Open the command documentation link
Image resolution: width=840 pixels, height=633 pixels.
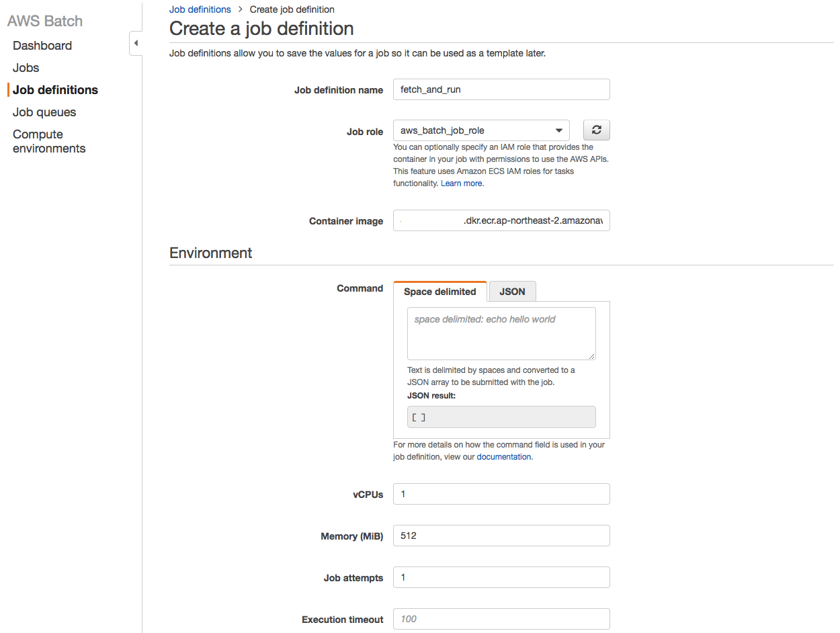click(x=504, y=457)
